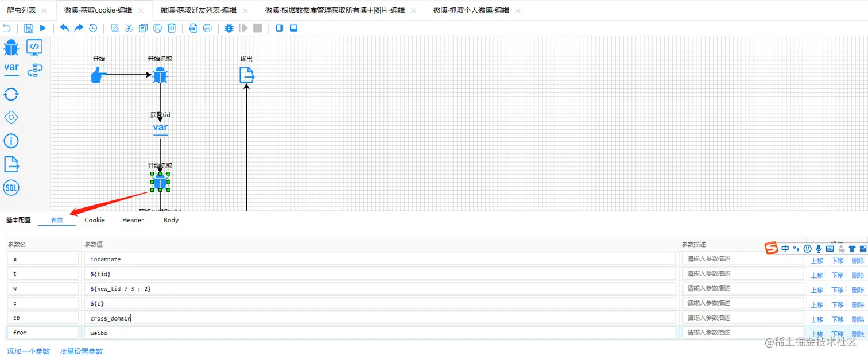Select the 输出 output node on canvas
The height and width of the screenshot is (359, 868).
[247, 75]
